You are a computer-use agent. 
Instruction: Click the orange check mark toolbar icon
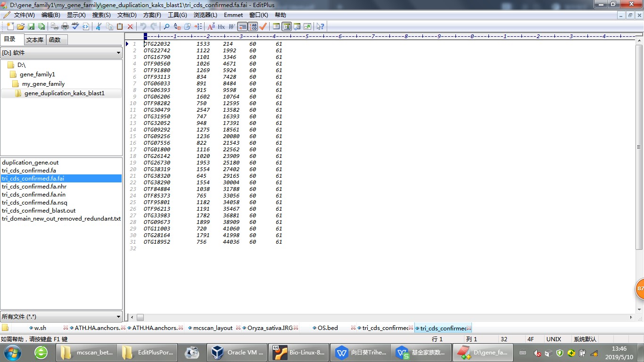click(263, 26)
